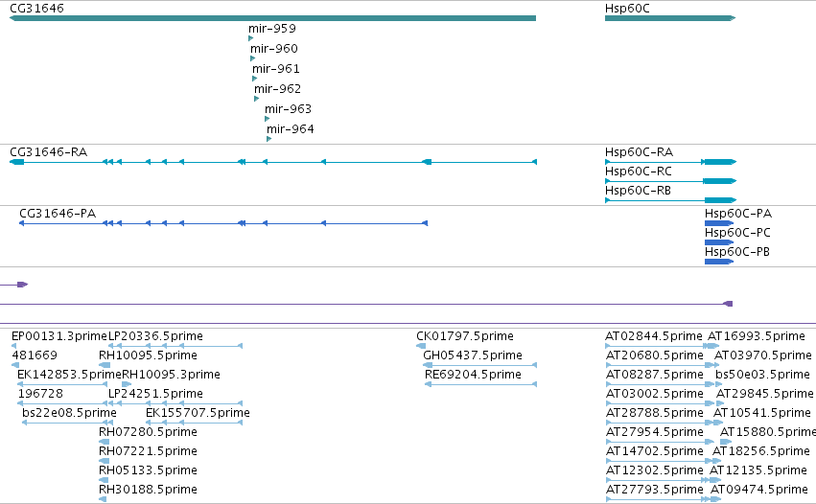Select the Hsp60C-PA protein bar
Screen dimensions: 816x504
click(719, 223)
